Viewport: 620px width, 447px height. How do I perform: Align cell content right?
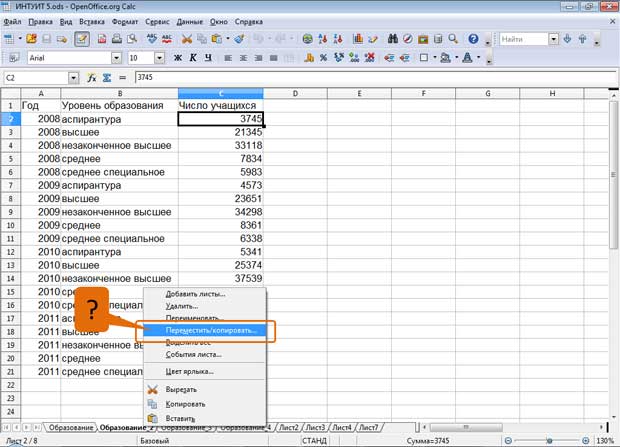[258, 58]
